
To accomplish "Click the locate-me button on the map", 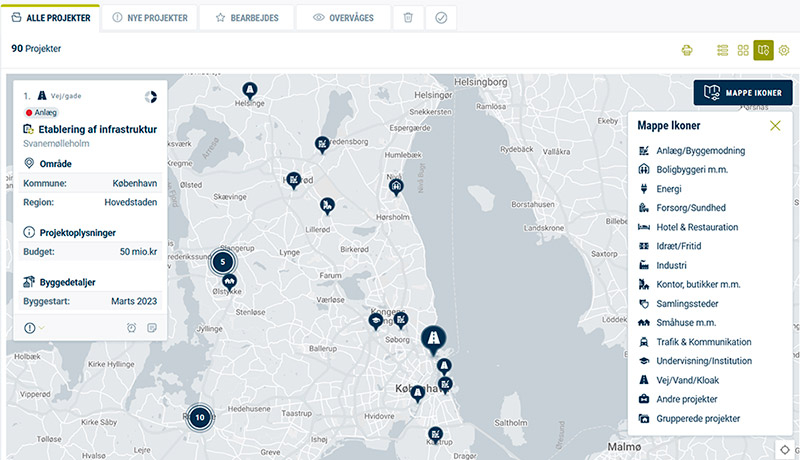I will [x=786, y=449].
